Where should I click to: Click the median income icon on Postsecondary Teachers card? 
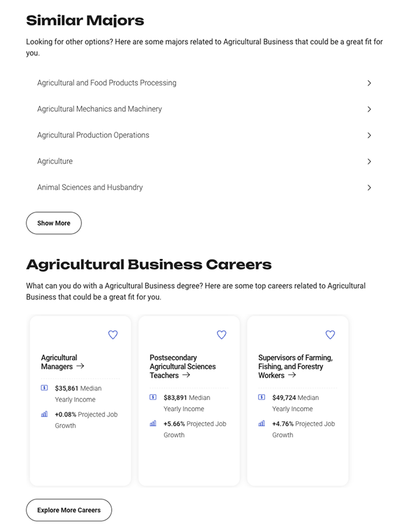[x=153, y=398]
